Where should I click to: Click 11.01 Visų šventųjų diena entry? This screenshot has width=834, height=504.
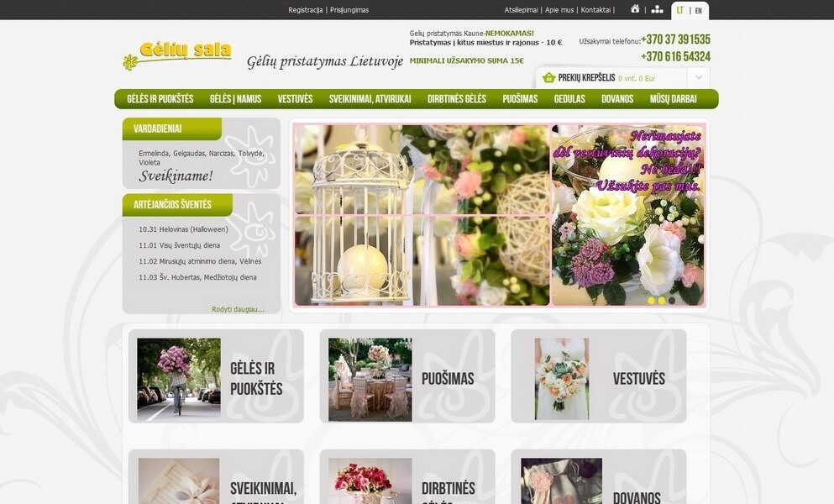point(179,245)
